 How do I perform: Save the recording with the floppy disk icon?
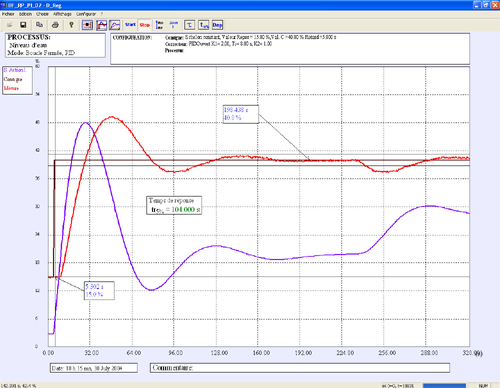(23, 25)
